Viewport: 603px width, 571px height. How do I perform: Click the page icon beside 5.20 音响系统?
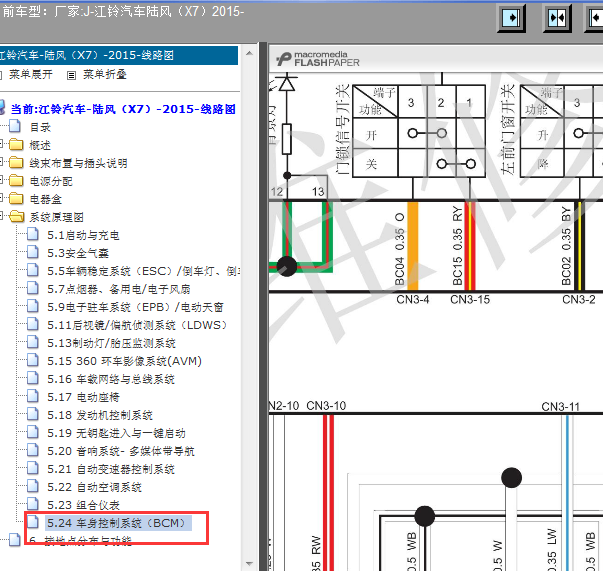click(33, 449)
